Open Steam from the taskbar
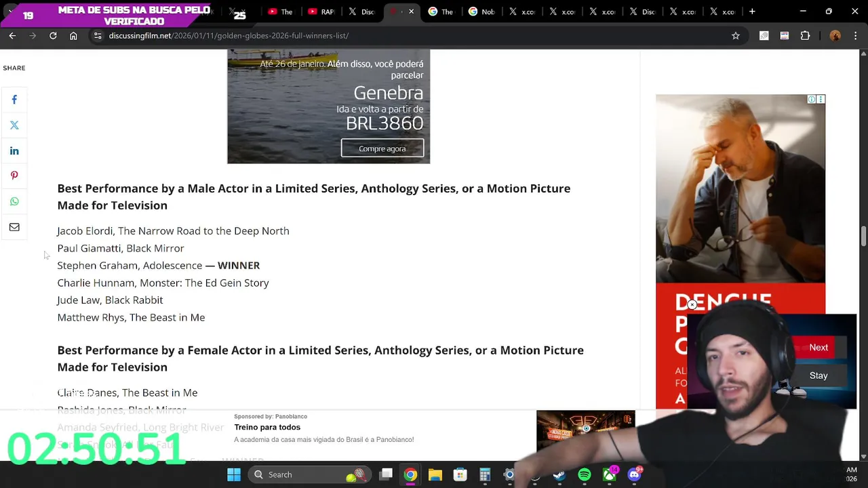 [x=559, y=474]
